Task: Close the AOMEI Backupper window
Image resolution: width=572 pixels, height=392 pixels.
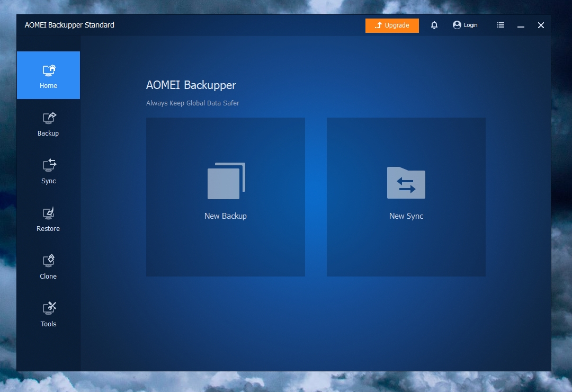Action: tap(541, 25)
